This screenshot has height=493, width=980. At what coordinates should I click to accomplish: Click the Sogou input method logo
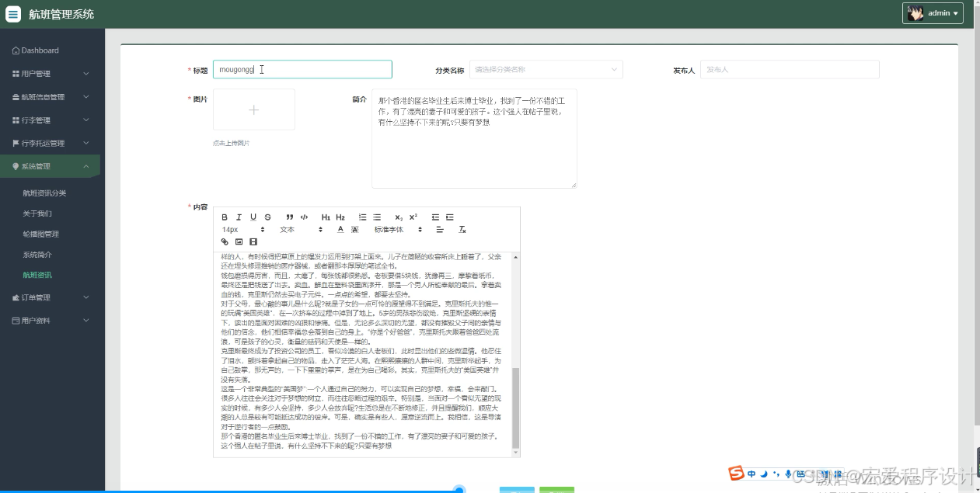736,474
